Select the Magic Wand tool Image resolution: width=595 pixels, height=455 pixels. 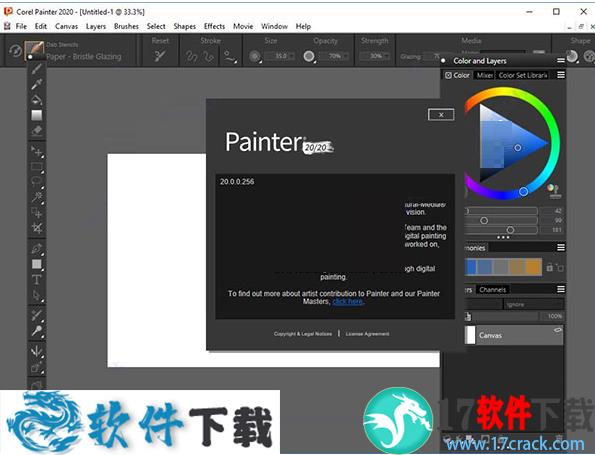[x=36, y=197]
